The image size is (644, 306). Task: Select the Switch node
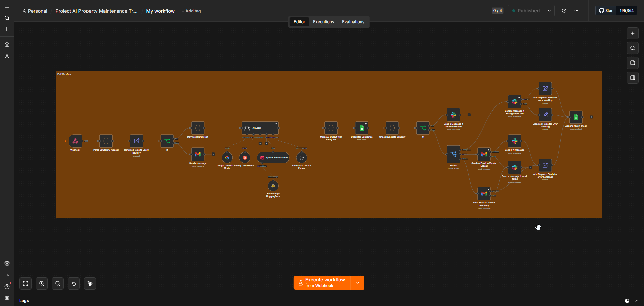click(x=453, y=154)
